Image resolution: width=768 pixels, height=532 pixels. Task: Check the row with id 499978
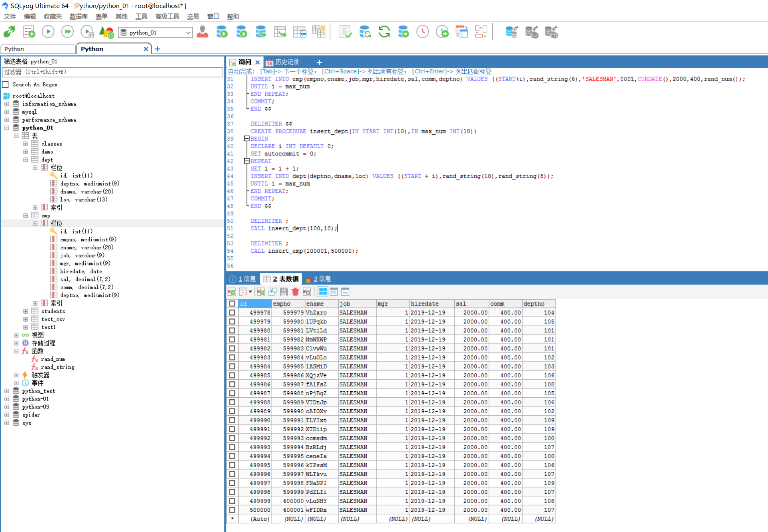click(232, 313)
